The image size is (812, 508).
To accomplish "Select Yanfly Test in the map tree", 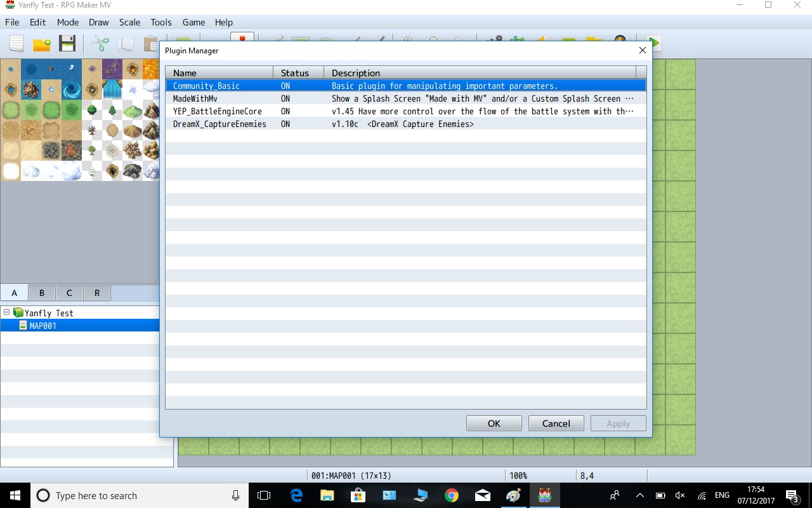I will pyautogui.click(x=49, y=313).
